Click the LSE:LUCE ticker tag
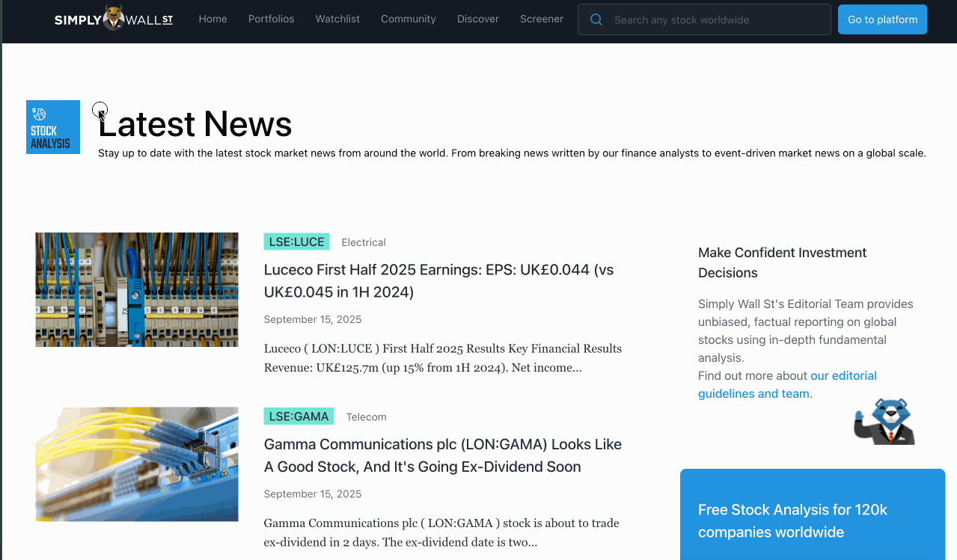The width and height of the screenshot is (957, 560). pos(296,241)
